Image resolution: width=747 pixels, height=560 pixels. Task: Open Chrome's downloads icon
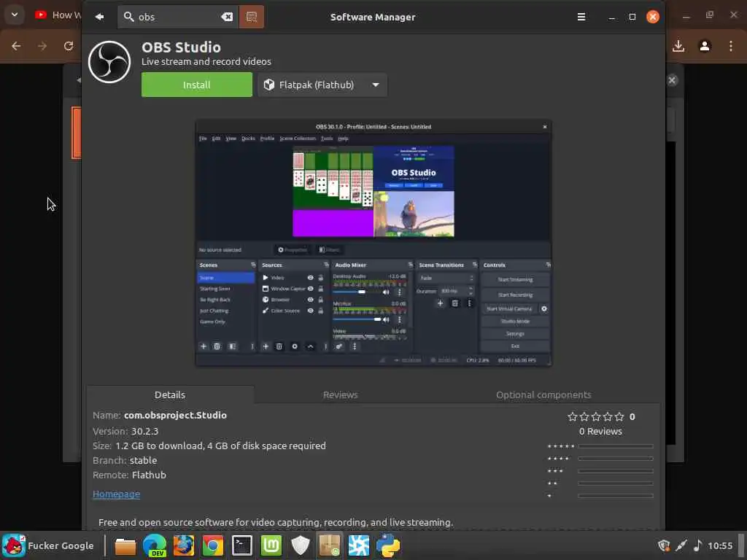point(678,46)
